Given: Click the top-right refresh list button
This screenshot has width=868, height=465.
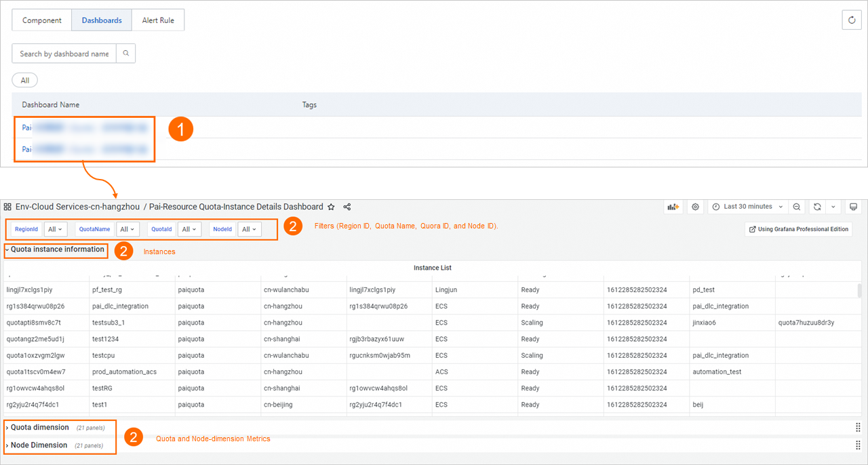Looking at the screenshot, I should click(852, 20).
